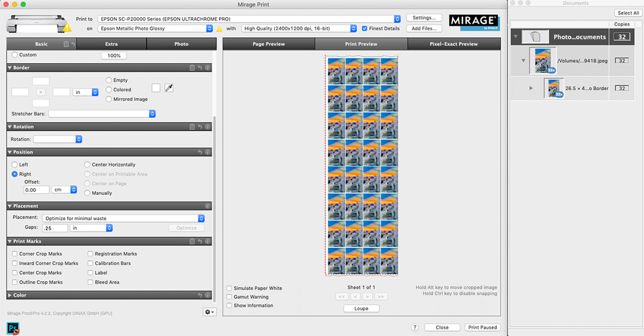Click the Basic tab undo arrow icon
644x336 pixels.
(73, 44)
